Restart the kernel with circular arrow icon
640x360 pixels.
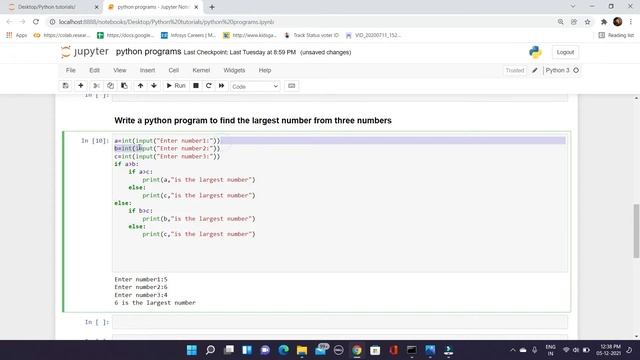click(209, 86)
